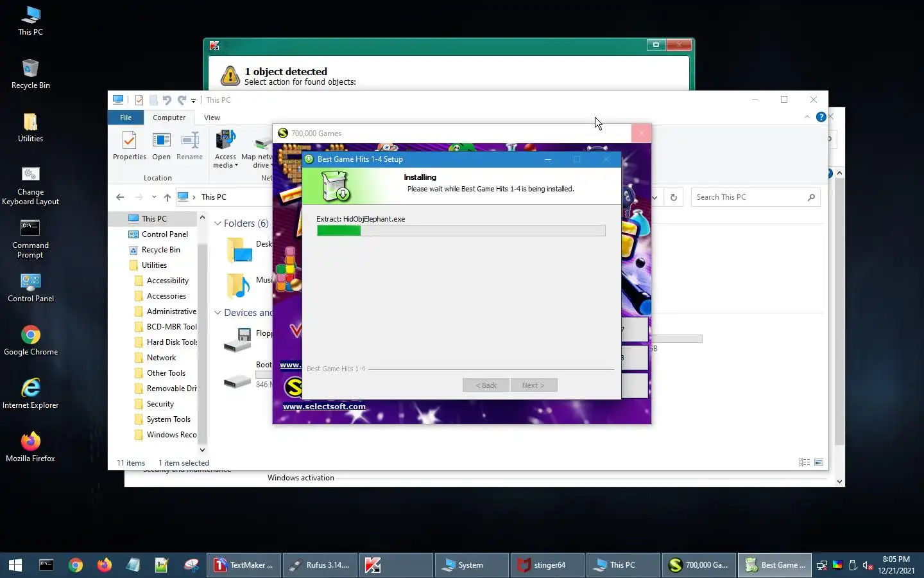Click Rename icon in Explorer ribbon

point(189,146)
